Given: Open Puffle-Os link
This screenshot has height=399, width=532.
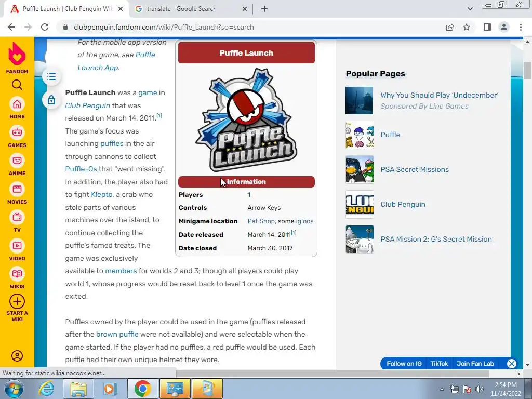Looking at the screenshot, I should pyautogui.click(x=81, y=169).
